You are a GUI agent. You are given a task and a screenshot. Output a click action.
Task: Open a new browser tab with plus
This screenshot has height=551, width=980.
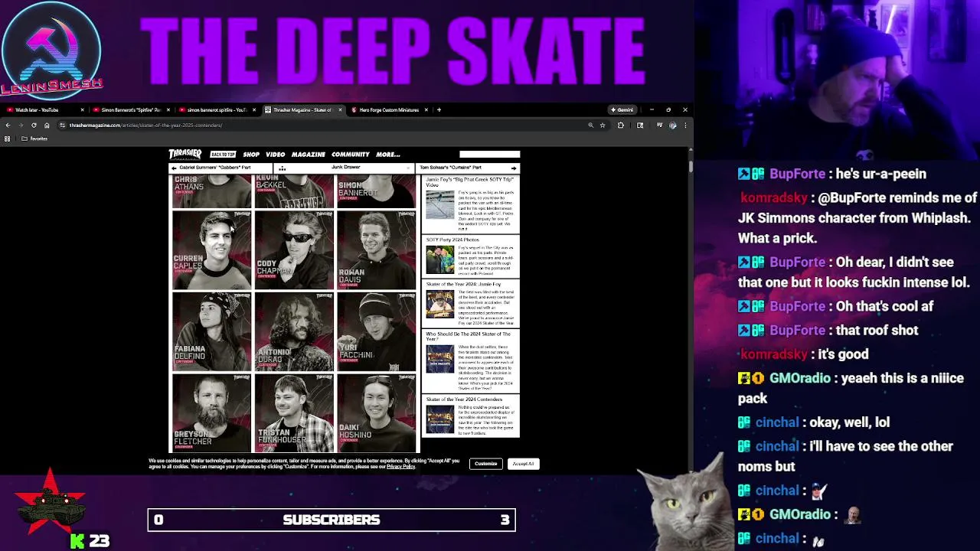click(x=439, y=109)
